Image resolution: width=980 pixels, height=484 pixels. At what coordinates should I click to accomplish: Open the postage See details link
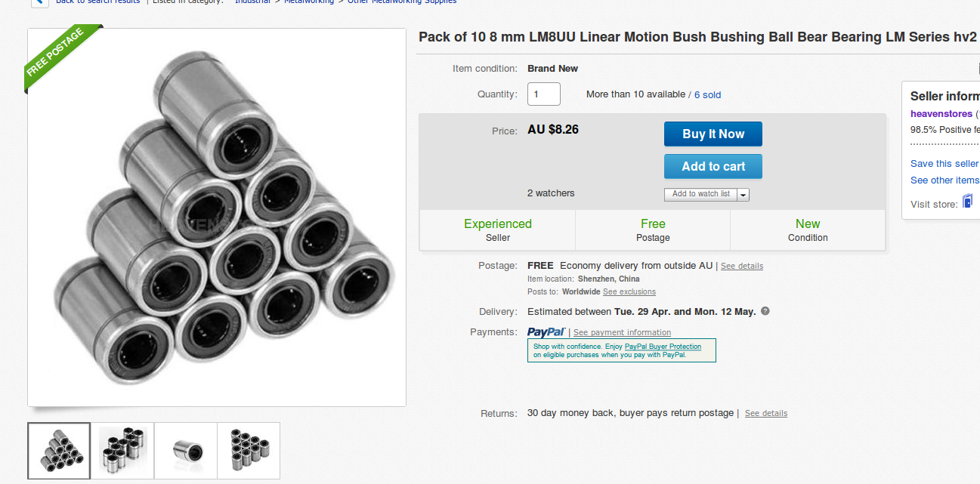click(x=741, y=267)
